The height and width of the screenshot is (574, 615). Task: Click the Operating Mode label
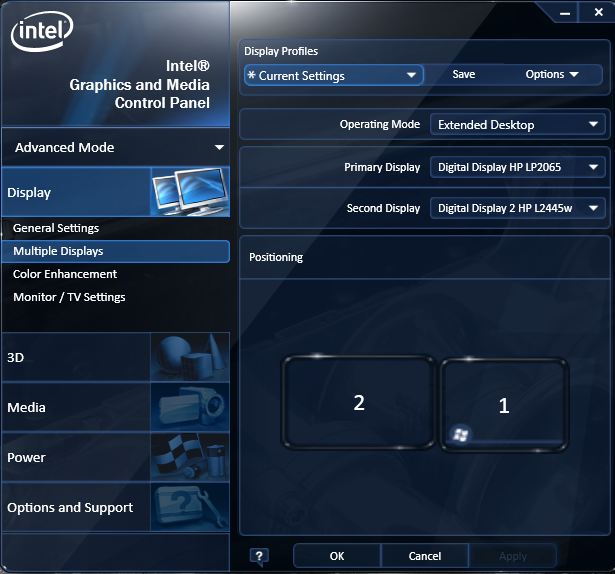(x=380, y=124)
